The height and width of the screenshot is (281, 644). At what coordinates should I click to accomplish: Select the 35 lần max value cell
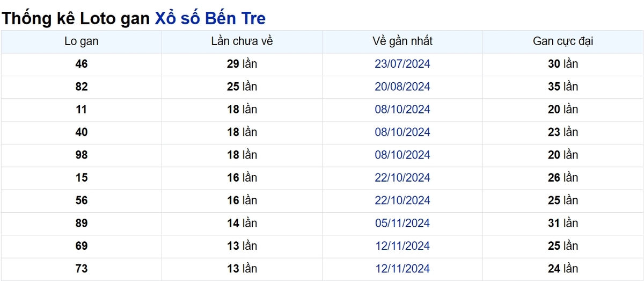point(563,87)
